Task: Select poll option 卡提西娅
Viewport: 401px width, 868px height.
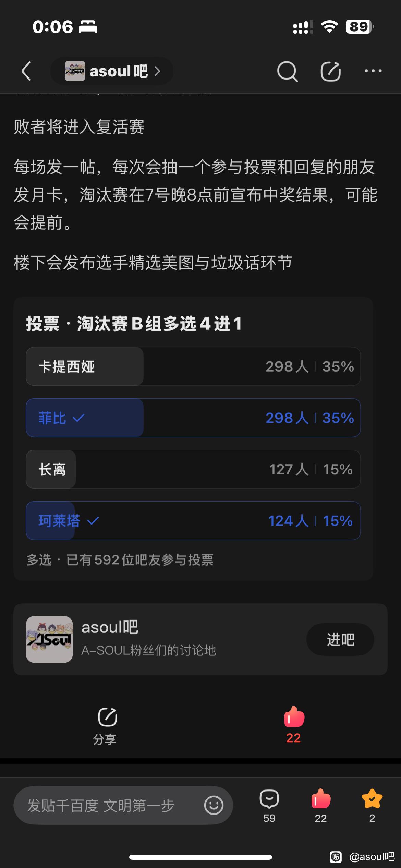Action: [x=193, y=366]
